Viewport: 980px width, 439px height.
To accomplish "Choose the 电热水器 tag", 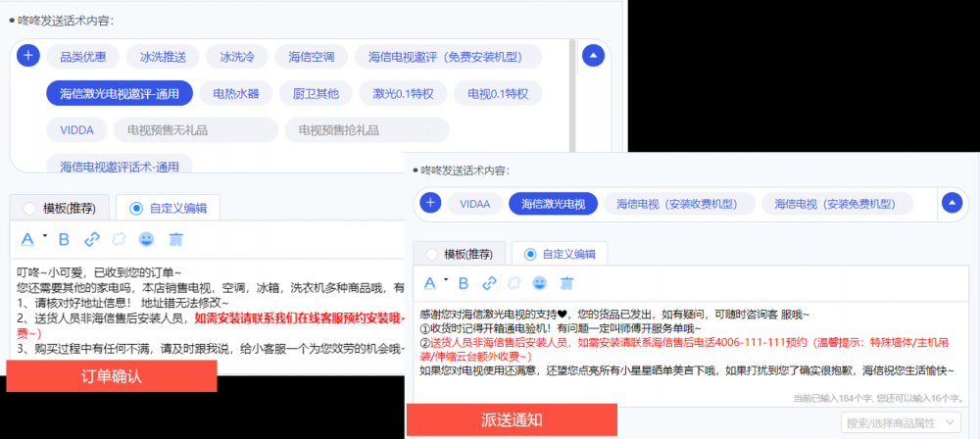I will point(235,94).
